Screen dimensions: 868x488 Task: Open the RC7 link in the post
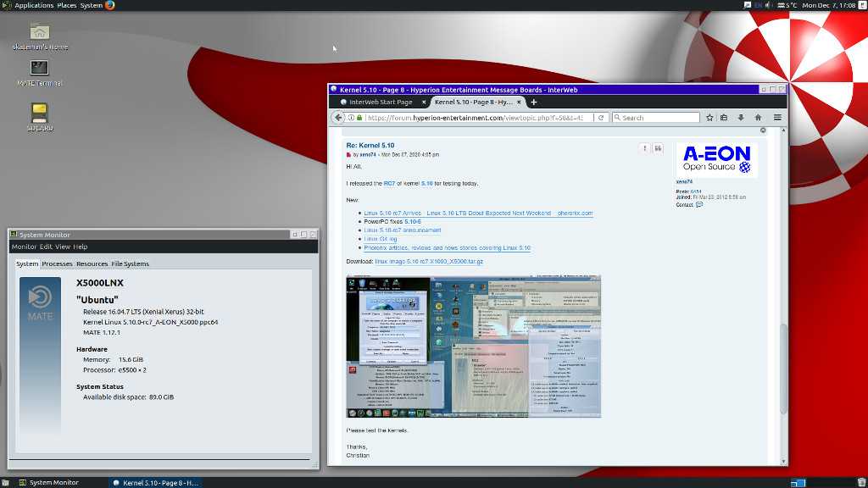click(x=389, y=184)
